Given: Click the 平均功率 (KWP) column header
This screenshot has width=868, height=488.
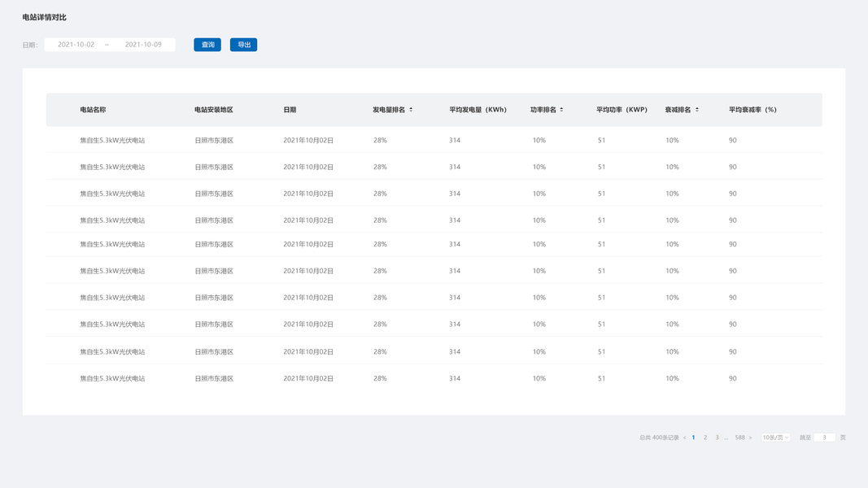Looking at the screenshot, I should click(x=622, y=110).
